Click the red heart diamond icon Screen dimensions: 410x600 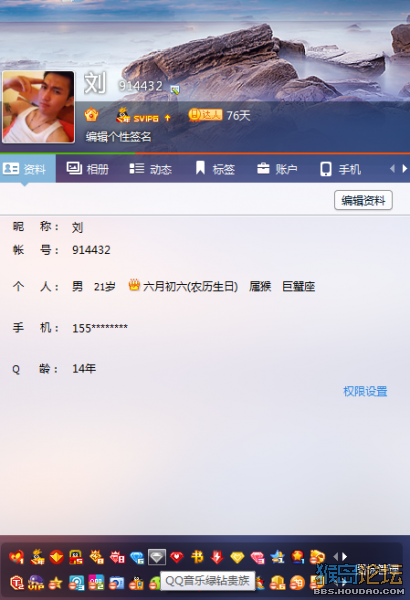coord(177,557)
